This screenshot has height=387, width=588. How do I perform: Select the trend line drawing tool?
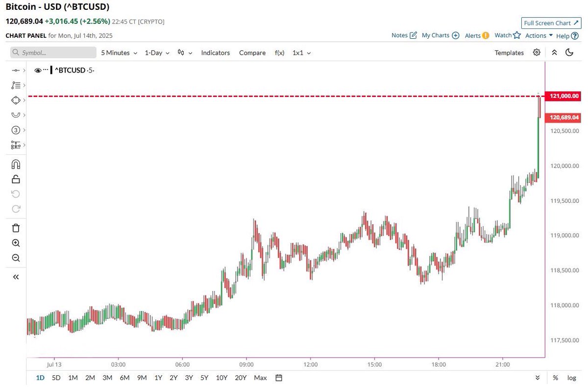point(15,70)
